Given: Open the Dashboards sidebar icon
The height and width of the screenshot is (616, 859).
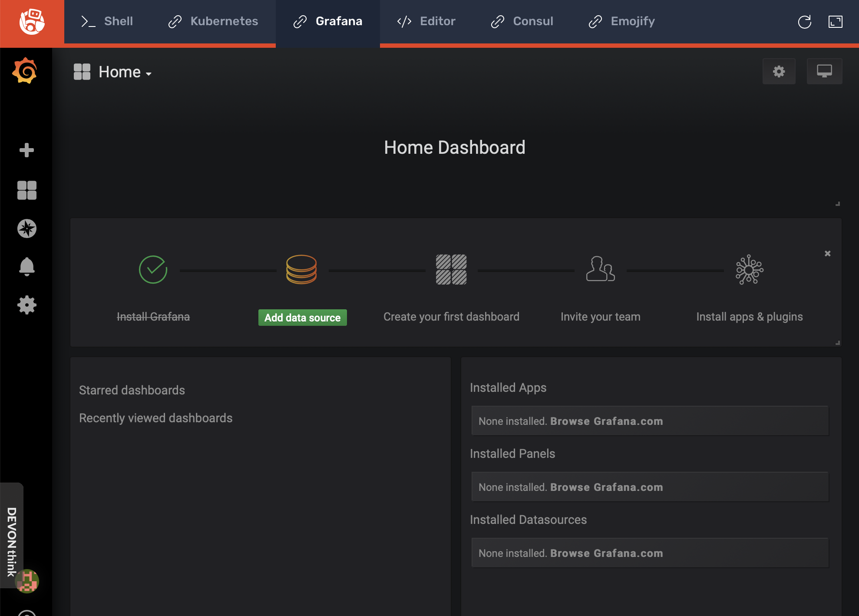Looking at the screenshot, I should tap(26, 190).
